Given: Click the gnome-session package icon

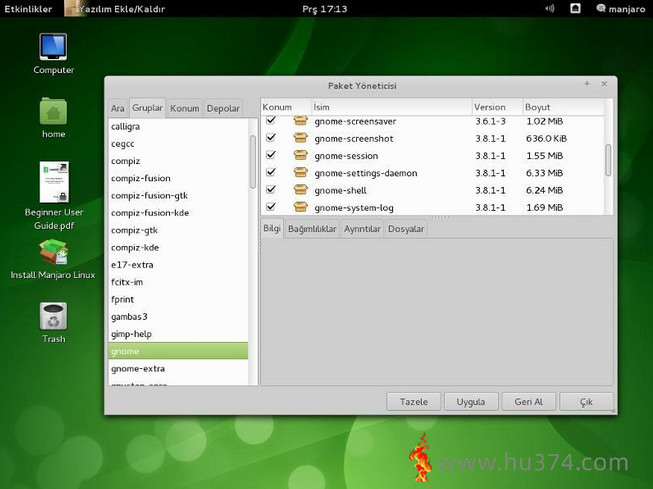Looking at the screenshot, I should [300, 155].
